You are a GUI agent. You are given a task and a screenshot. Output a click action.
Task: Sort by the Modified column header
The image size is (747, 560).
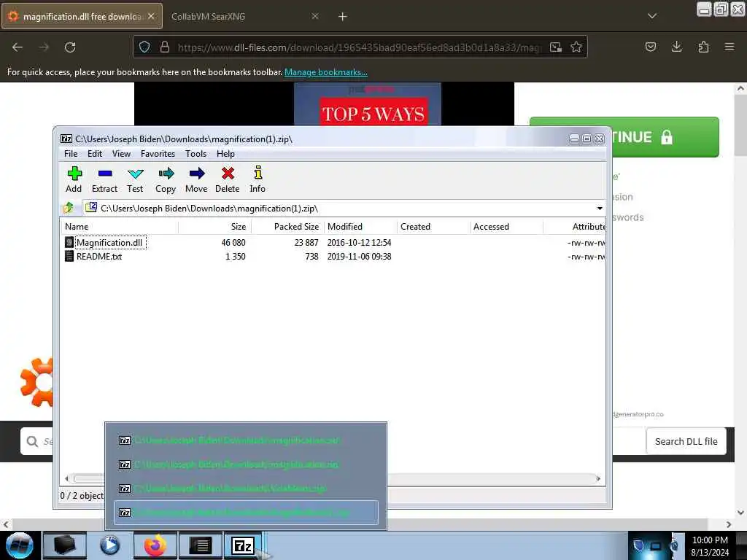pyautogui.click(x=360, y=227)
